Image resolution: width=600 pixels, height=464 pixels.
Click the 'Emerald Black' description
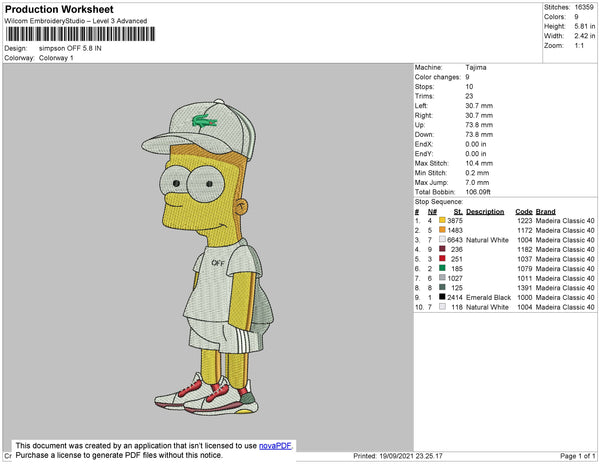pyautogui.click(x=488, y=297)
